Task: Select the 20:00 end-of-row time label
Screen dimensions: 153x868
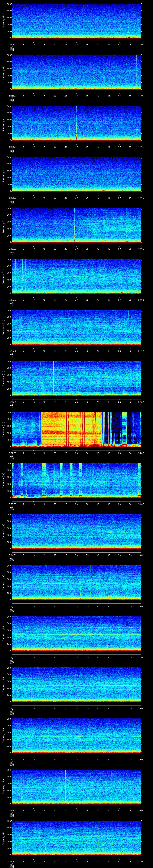Action: coord(141,300)
